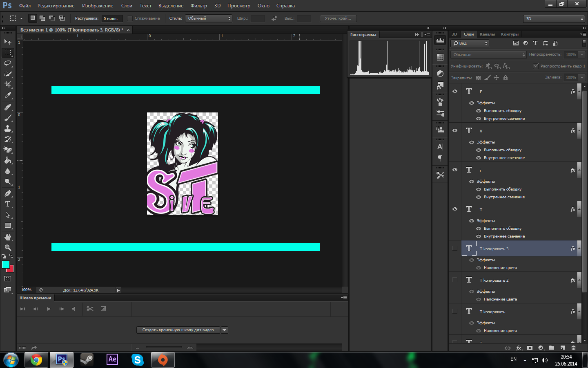588x368 pixels.
Task: Play the timeline animation
Action: point(49,309)
